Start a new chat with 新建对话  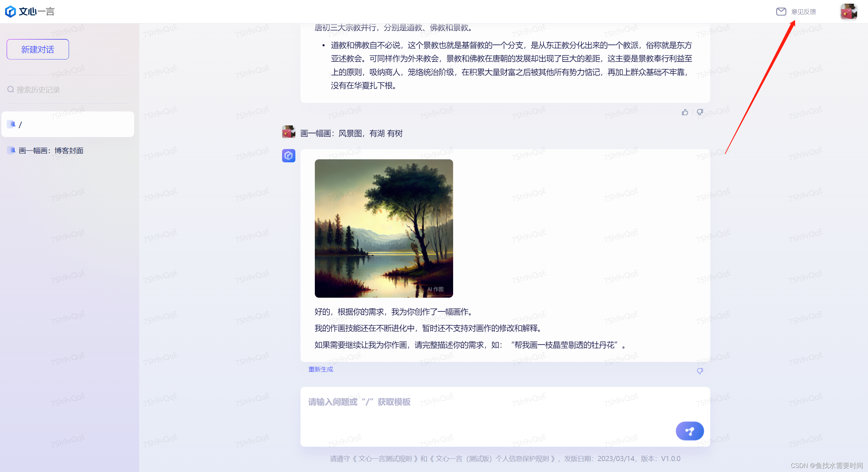coord(38,50)
